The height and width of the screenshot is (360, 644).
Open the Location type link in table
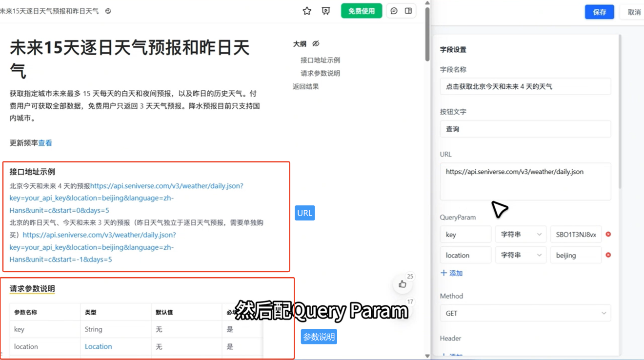click(98, 346)
